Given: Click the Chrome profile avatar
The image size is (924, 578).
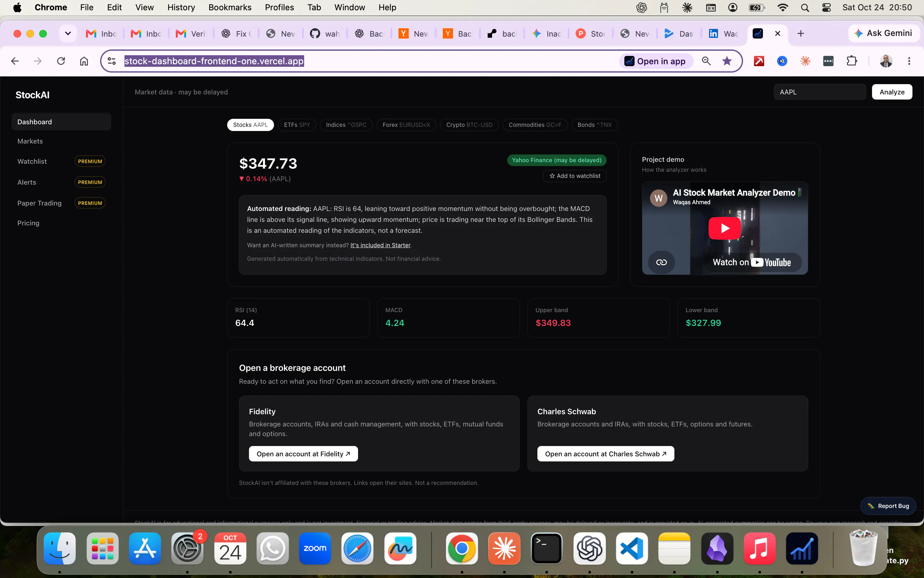Looking at the screenshot, I should (886, 61).
